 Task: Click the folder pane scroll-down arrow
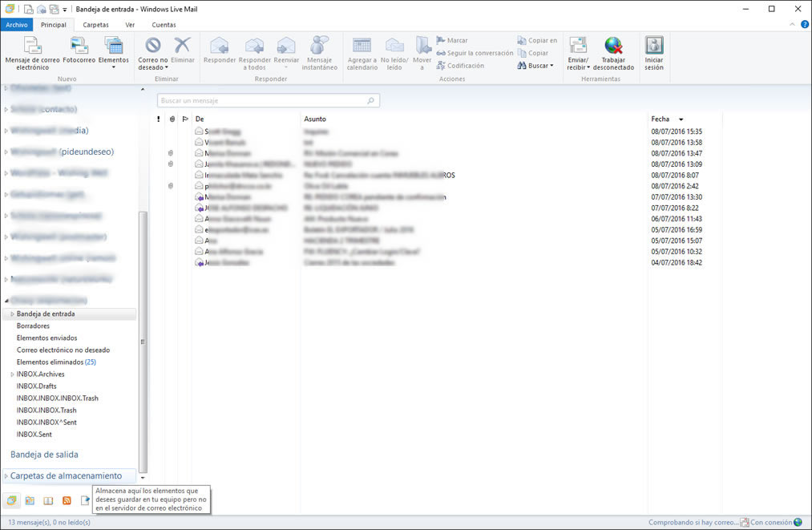point(143,478)
